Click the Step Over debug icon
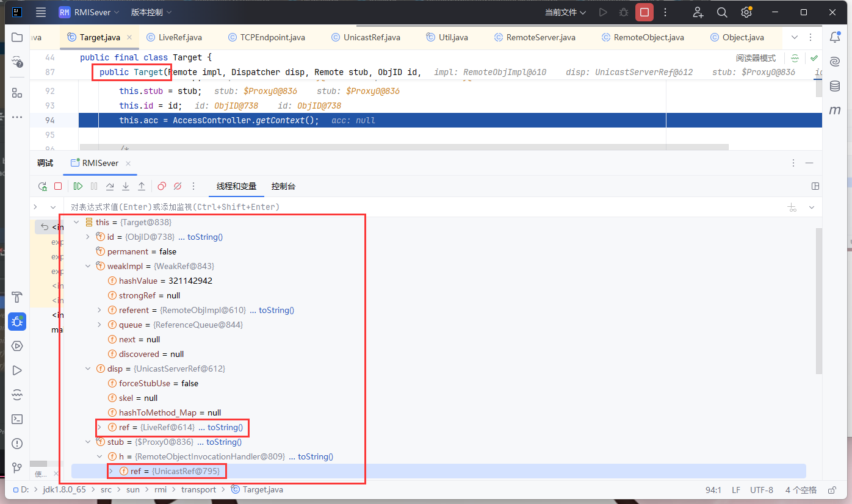Image resolution: width=852 pixels, height=504 pixels. pyautogui.click(x=110, y=186)
